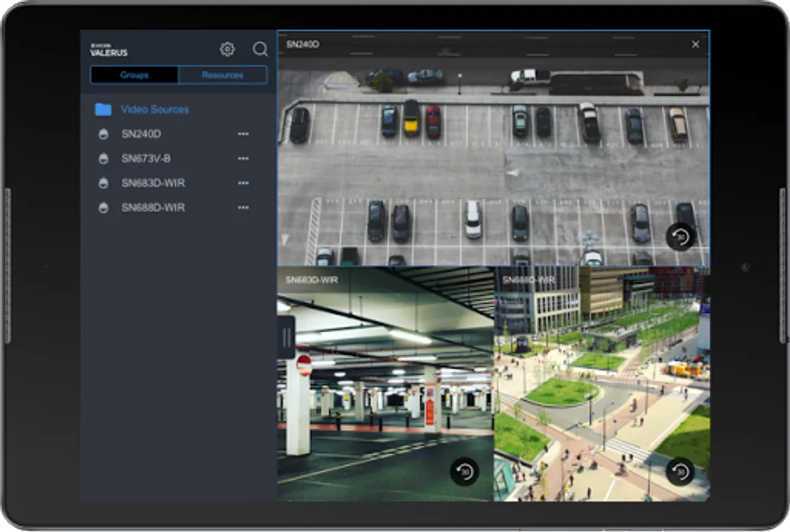Screen dimensions: 790x532
Task: Click the camera icon beside SN240D
Action: pos(103,134)
